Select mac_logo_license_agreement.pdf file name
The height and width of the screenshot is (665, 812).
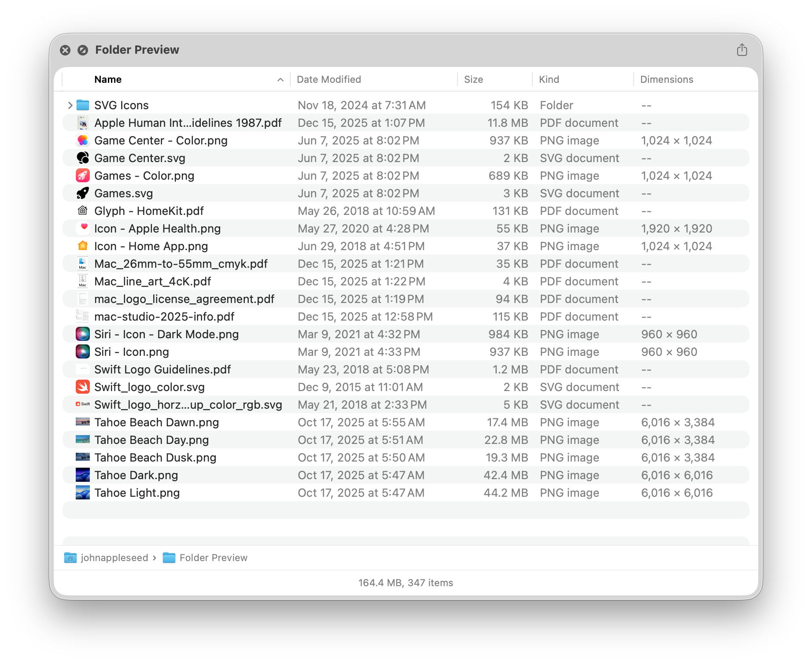pyautogui.click(x=184, y=299)
